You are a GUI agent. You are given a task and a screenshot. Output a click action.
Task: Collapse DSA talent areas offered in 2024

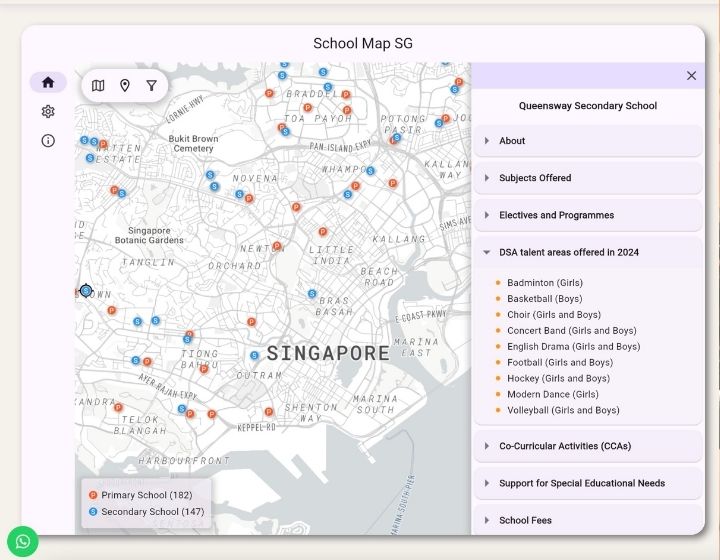[588, 252]
